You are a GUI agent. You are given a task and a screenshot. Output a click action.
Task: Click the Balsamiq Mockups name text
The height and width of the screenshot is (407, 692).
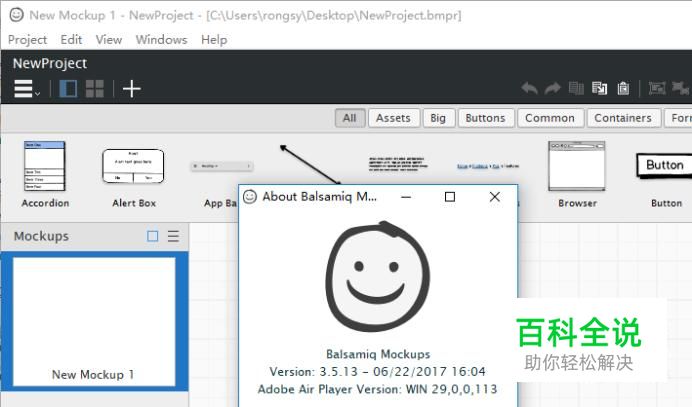(378, 354)
